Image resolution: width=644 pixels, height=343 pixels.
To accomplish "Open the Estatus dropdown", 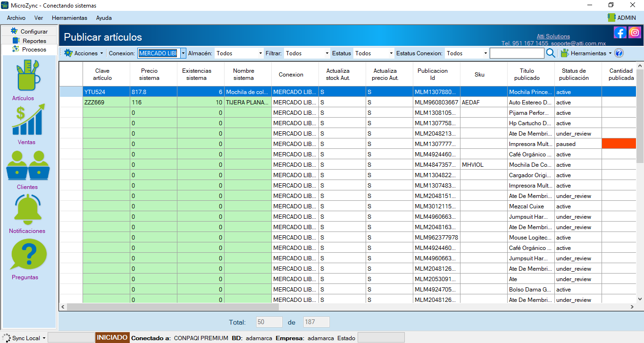I will pyautogui.click(x=374, y=53).
